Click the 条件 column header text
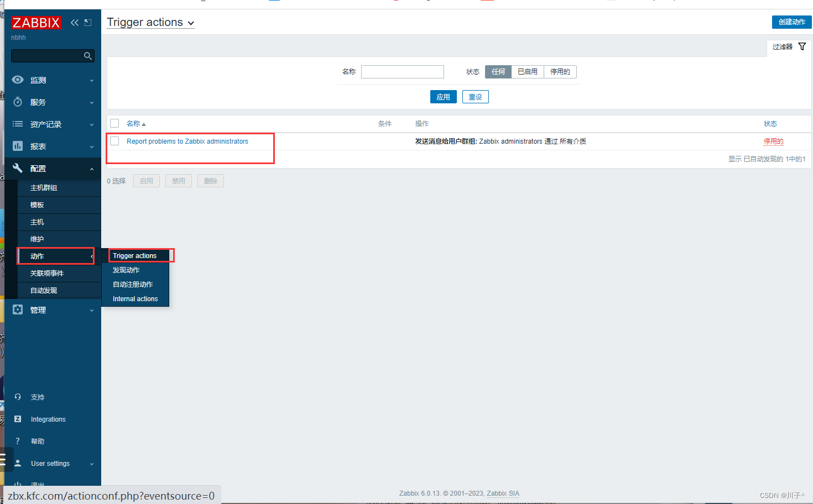Viewport: 813px width, 504px height. (385, 124)
